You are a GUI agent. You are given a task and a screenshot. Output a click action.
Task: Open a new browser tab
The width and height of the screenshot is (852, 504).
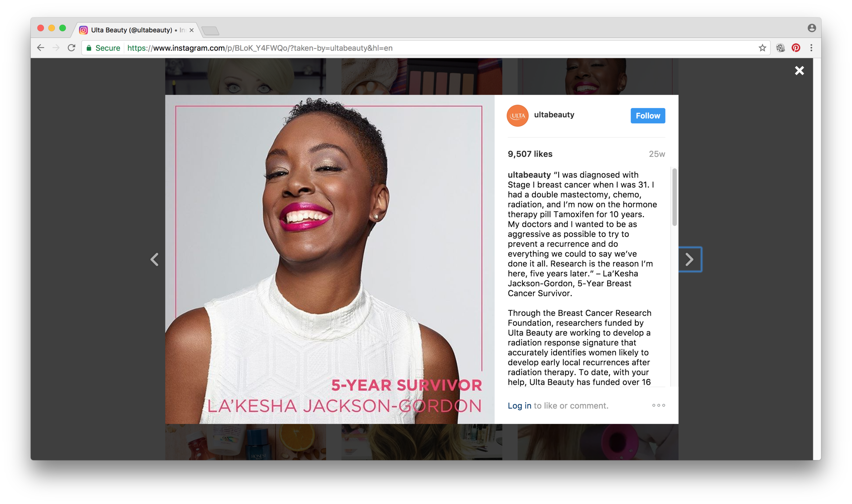pos(210,31)
